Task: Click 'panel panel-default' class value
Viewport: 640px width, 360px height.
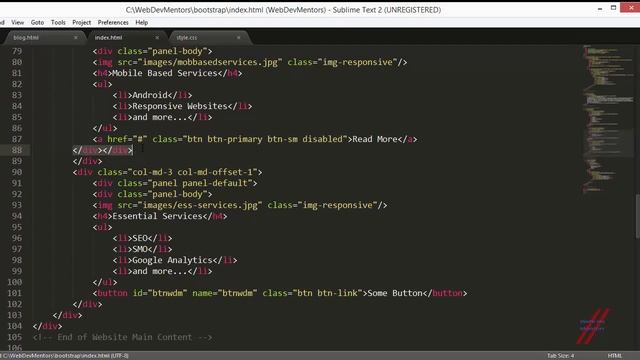Action: pos(200,183)
